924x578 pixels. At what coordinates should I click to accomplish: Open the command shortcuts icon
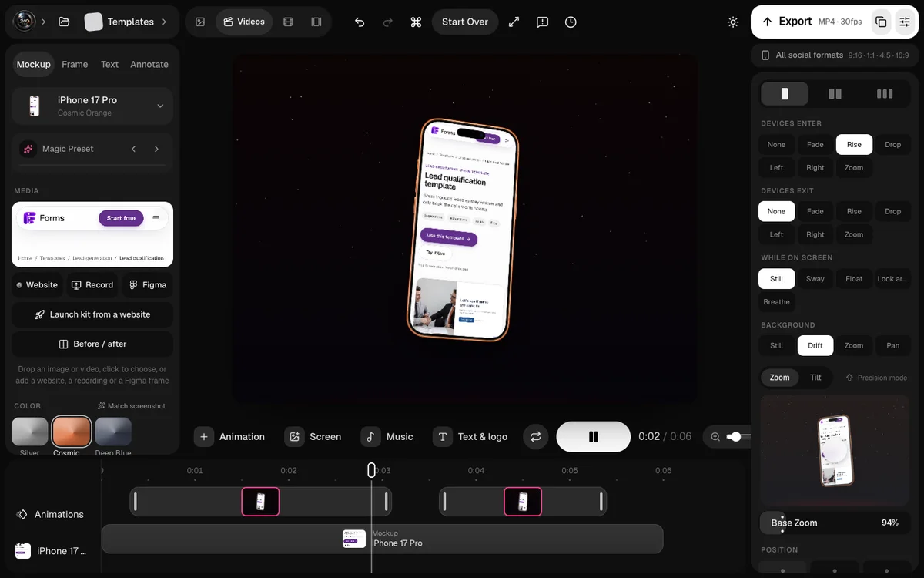[416, 22]
